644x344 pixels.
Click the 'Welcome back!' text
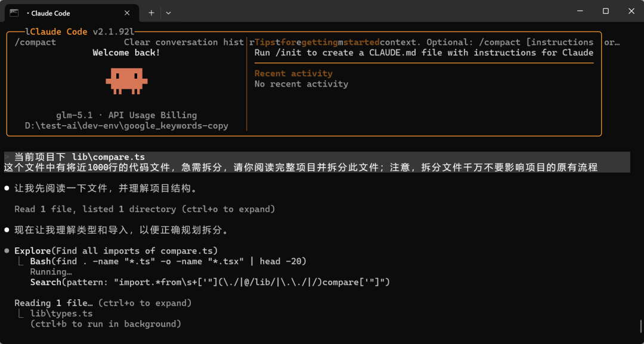pyautogui.click(x=126, y=52)
